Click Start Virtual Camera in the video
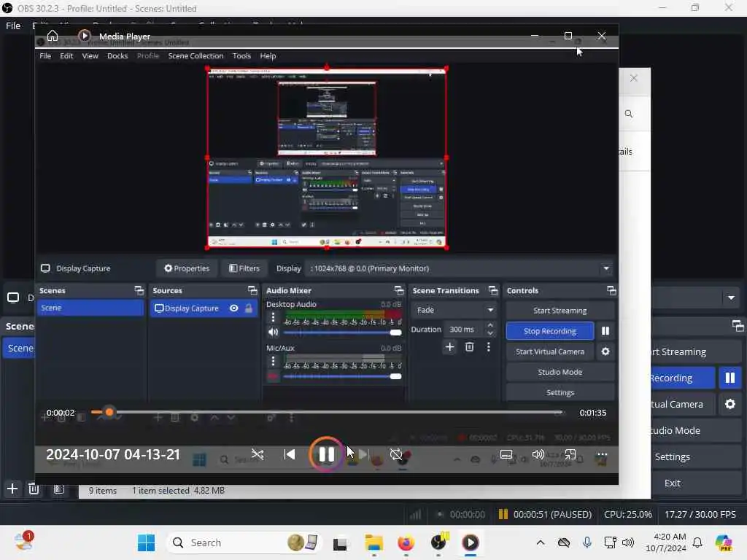 click(x=550, y=351)
